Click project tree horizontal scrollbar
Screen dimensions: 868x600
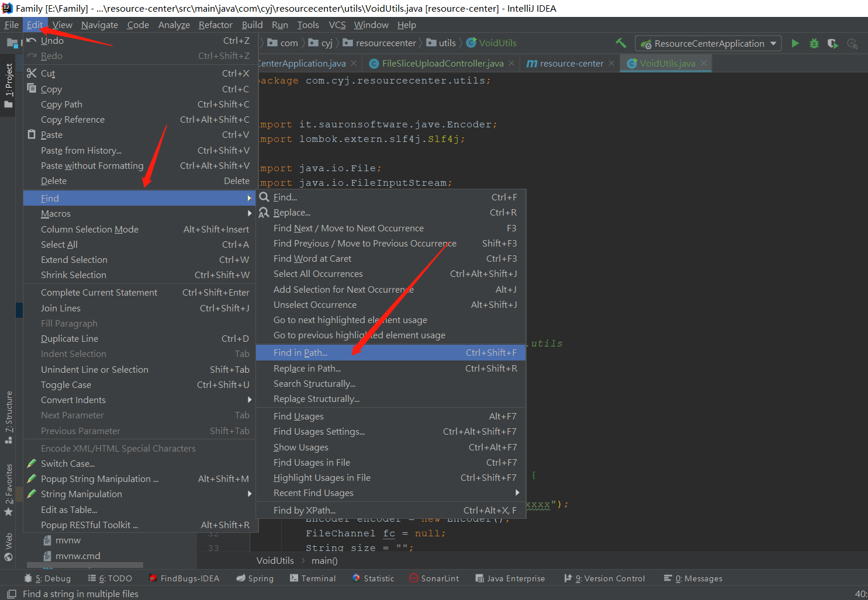click(x=85, y=565)
